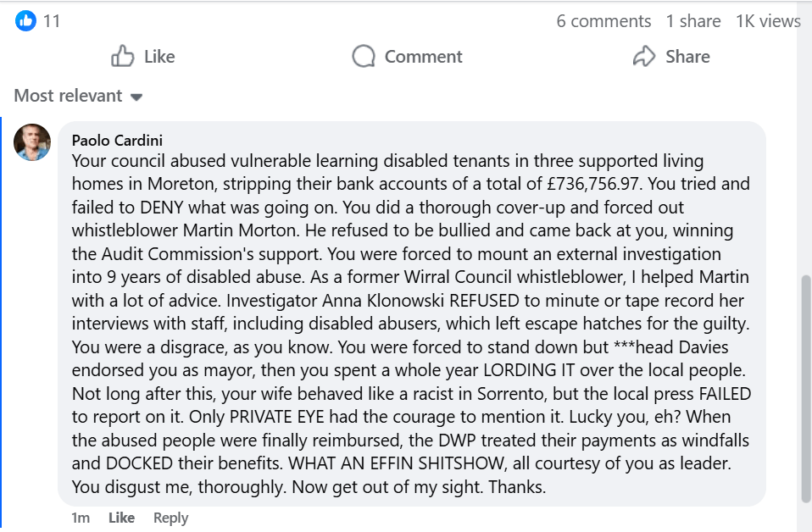Screen dimensions: 812x532
Task: Open Paolo Cardini's profile picture
Action: click(x=32, y=141)
